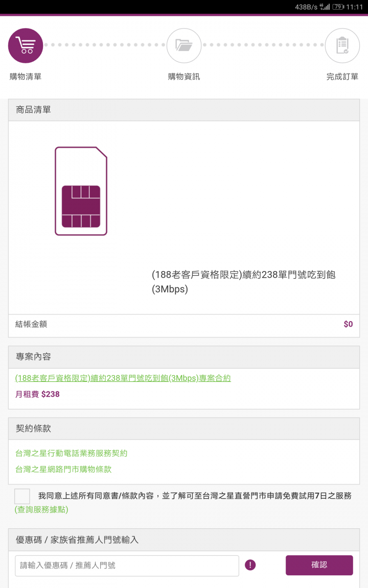Click the product name 續約238單門號吃到飽 text
This screenshot has height=588, width=368.
click(x=244, y=282)
